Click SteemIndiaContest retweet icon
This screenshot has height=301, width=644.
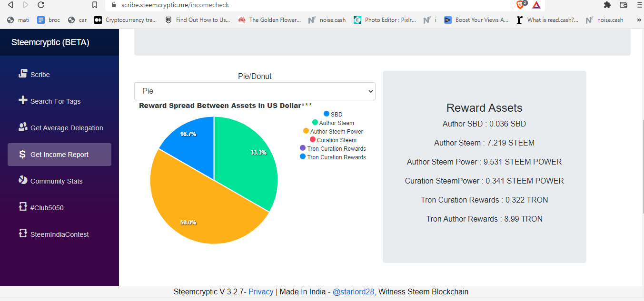click(23, 233)
